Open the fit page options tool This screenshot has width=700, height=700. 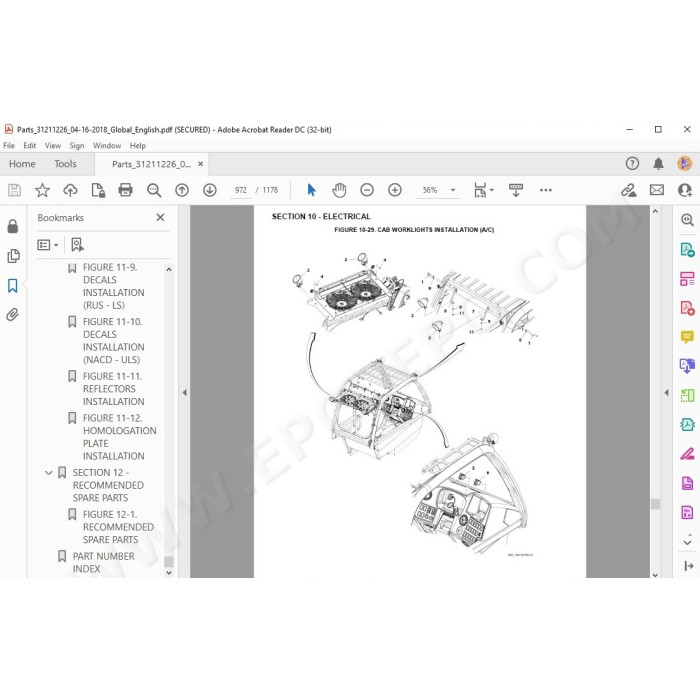(x=483, y=190)
